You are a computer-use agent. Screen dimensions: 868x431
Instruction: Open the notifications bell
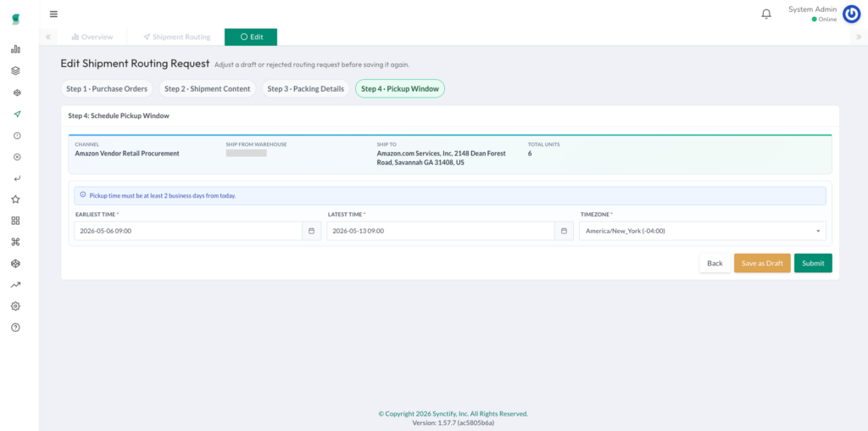(766, 14)
